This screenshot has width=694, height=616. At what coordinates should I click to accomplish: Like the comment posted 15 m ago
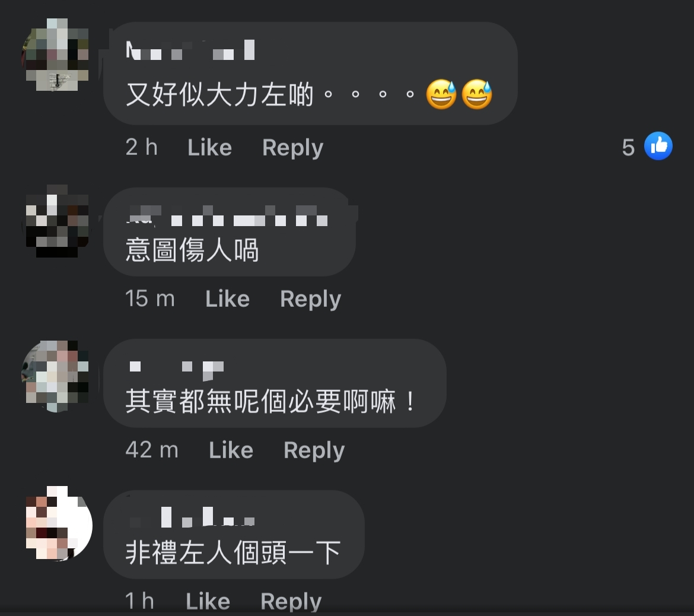[228, 299]
